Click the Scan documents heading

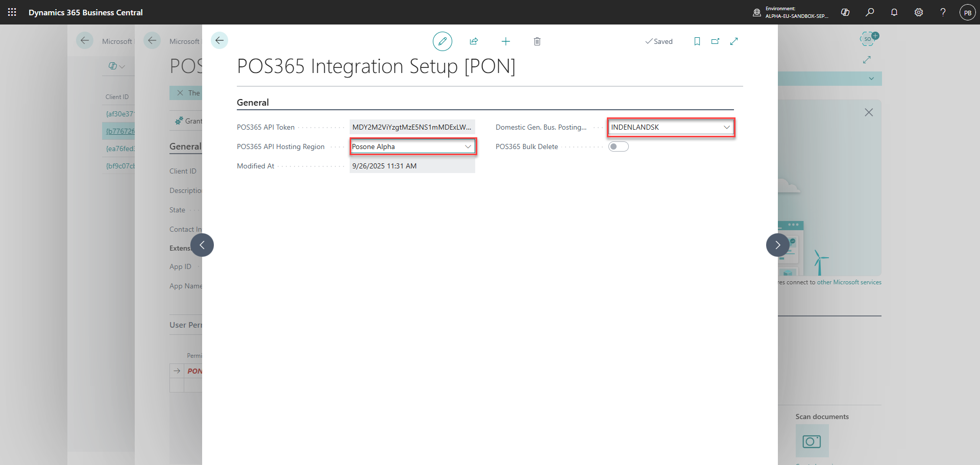pyautogui.click(x=822, y=417)
